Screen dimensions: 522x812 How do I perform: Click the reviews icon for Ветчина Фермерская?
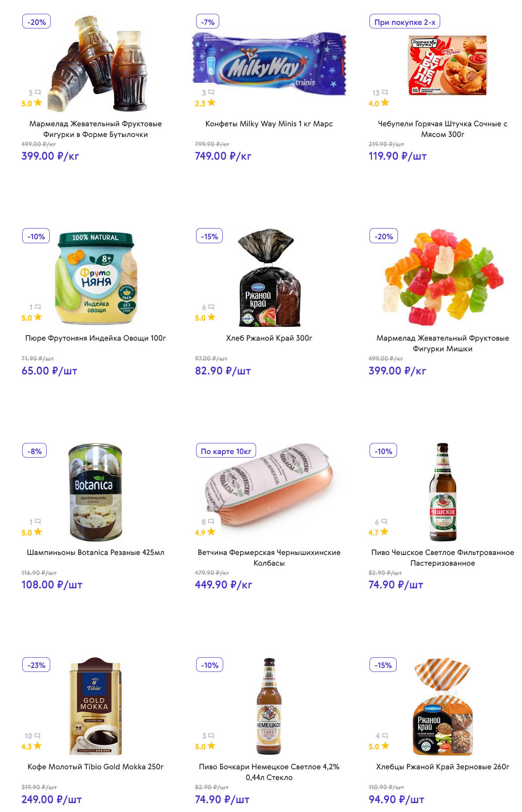coord(211,521)
